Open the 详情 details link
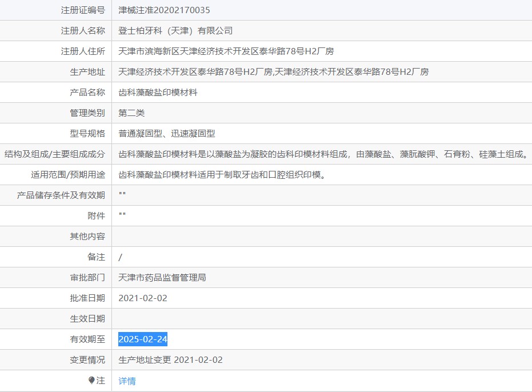532x392 pixels. click(x=127, y=381)
